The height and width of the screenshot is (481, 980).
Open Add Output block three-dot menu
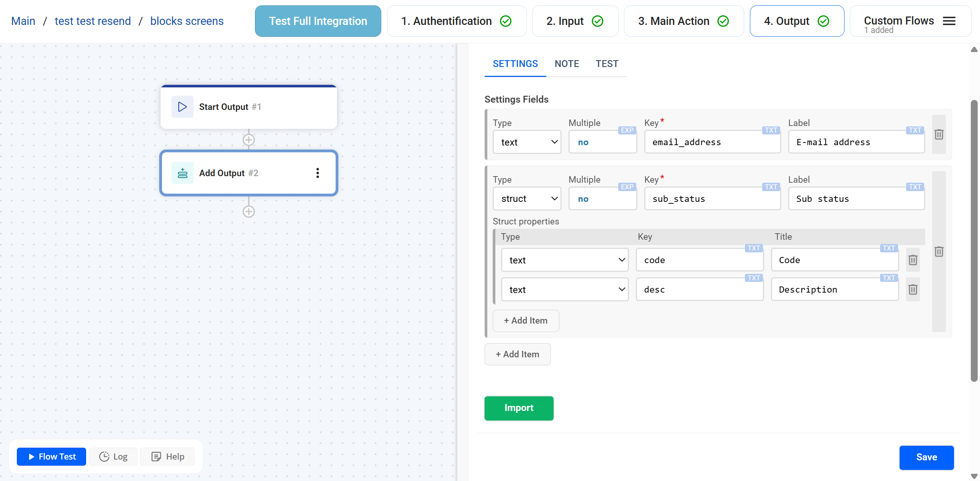coord(317,173)
